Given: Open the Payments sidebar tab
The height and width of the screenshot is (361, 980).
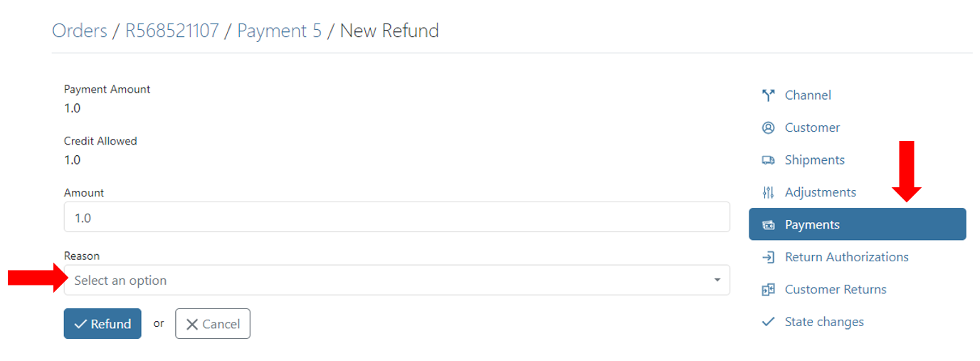Looking at the screenshot, I should click(x=858, y=224).
